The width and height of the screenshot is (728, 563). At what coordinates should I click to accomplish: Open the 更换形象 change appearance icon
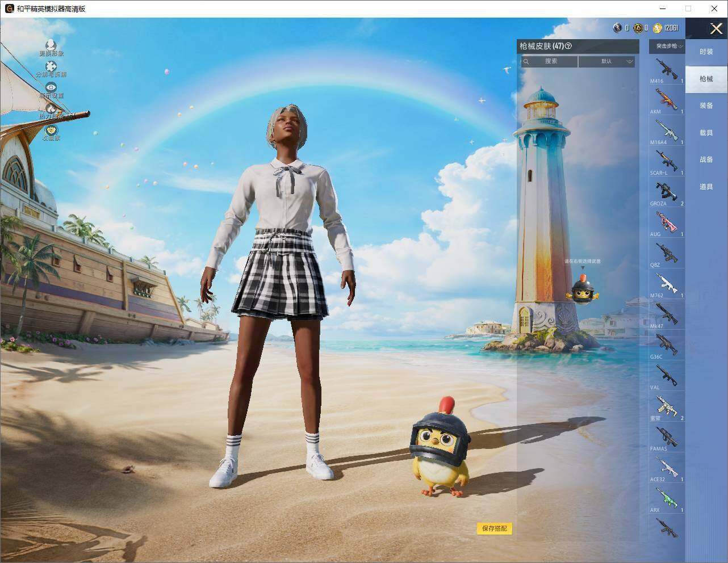[x=51, y=44]
